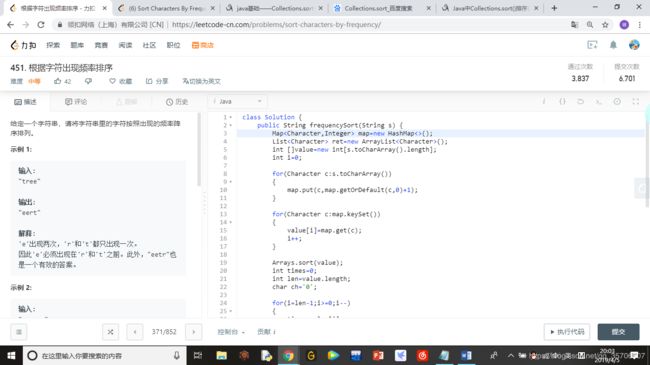Click code line 3 with HashMap declaration
The image size is (650, 365).
pos(441,133)
